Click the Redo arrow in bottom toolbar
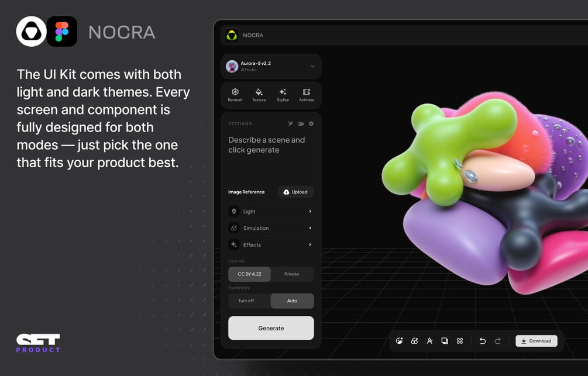This screenshot has height=376, width=588. 498,341
